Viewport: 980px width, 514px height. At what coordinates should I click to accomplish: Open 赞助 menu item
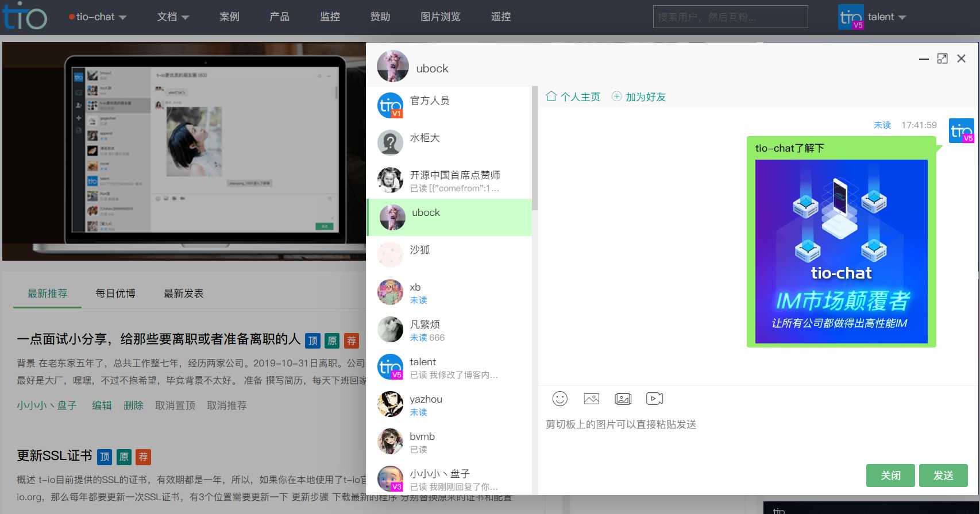pos(380,17)
